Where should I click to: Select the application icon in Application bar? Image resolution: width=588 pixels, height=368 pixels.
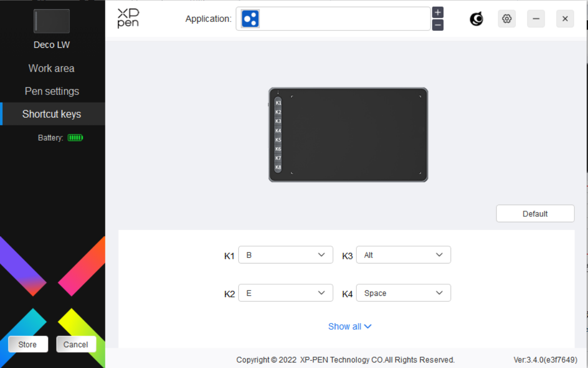(x=250, y=19)
